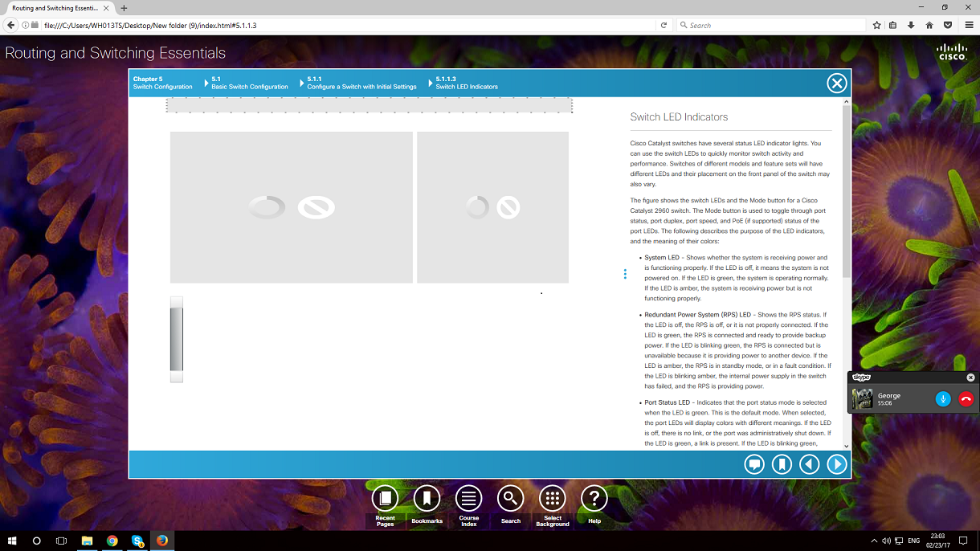The width and height of the screenshot is (980, 551).
Task: Bookmark this page using the bottom bar icon
Action: 782,464
